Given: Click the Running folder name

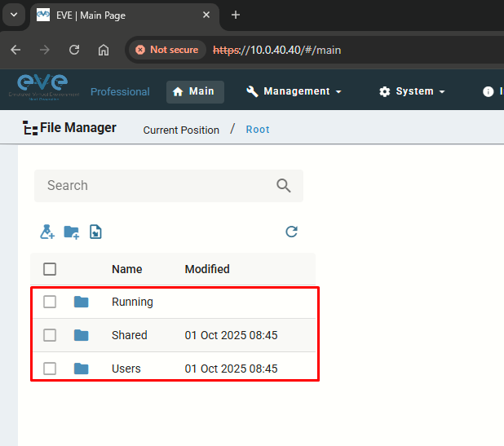Looking at the screenshot, I should (x=132, y=302).
